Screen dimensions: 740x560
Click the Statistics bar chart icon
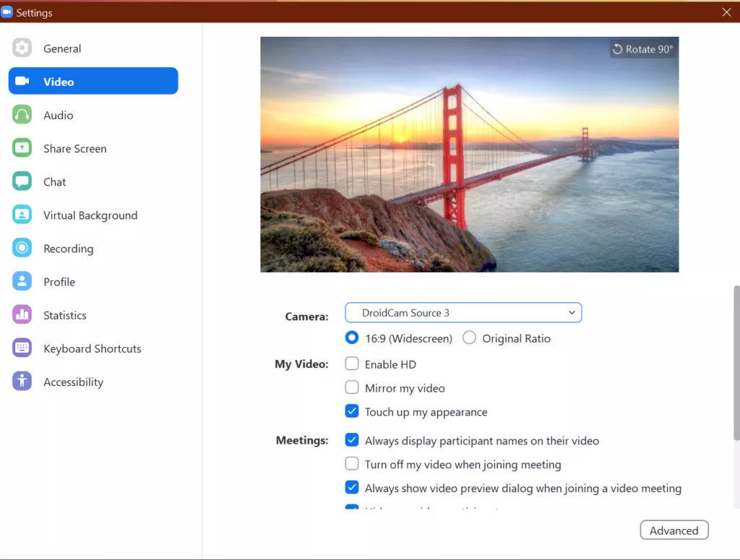click(x=22, y=314)
